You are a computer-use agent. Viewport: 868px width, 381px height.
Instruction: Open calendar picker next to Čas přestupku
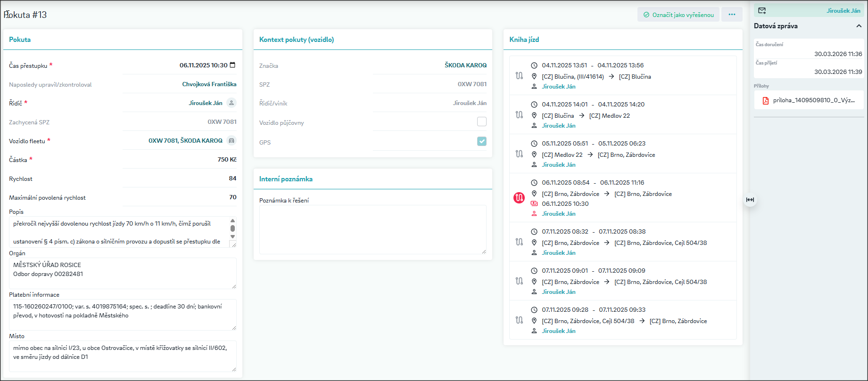[x=232, y=65]
